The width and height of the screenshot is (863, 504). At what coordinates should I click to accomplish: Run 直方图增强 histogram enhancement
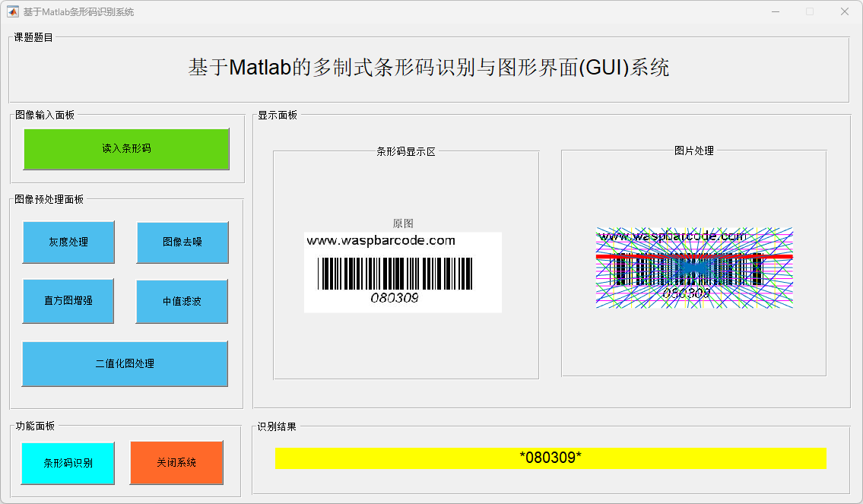pyautogui.click(x=68, y=300)
